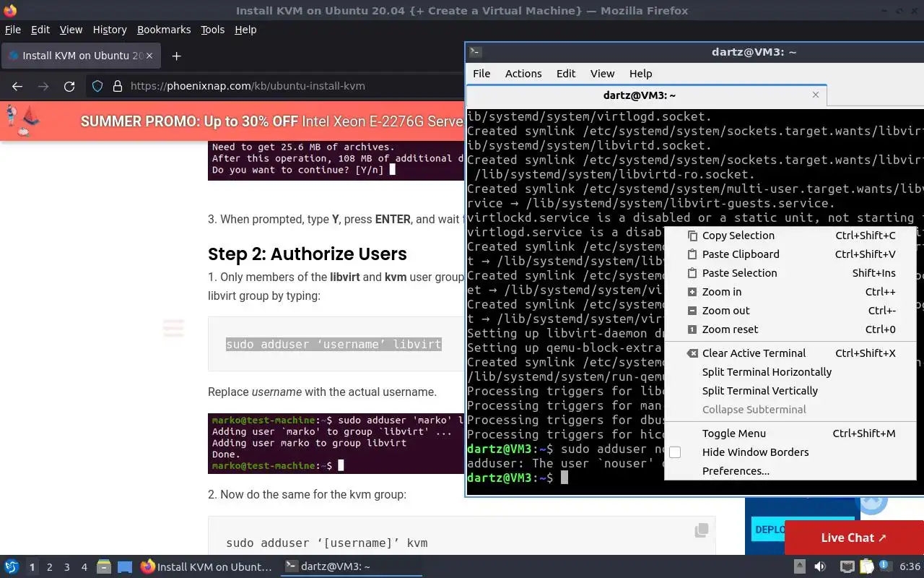
Task: Reload the page in Firefox
Action: 69,86
